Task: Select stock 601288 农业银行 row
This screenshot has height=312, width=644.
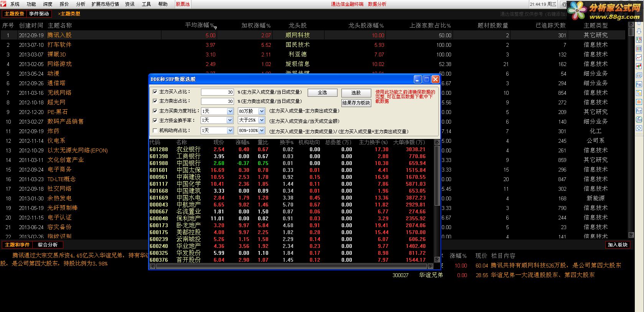Action: click(292, 149)
